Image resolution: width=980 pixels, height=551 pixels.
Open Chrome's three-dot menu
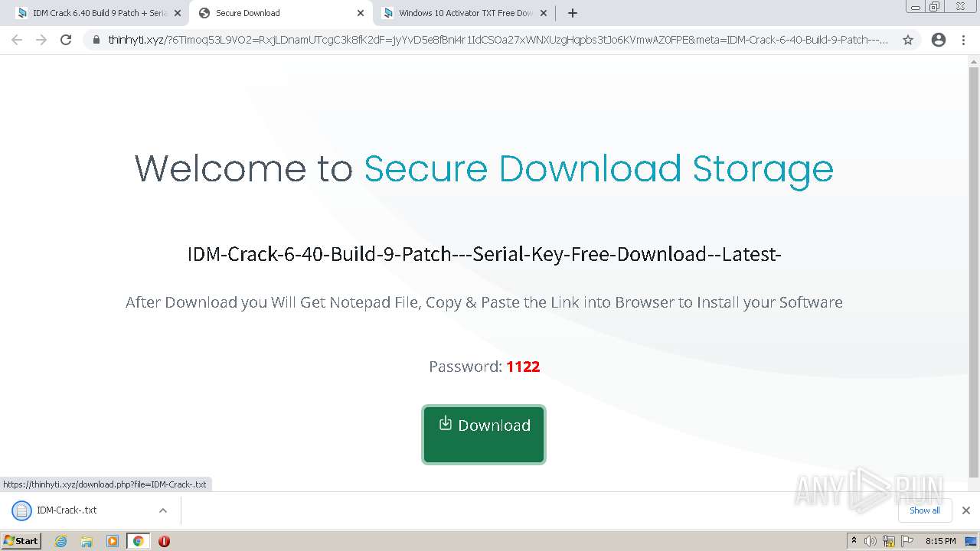(x=963, y=40)
